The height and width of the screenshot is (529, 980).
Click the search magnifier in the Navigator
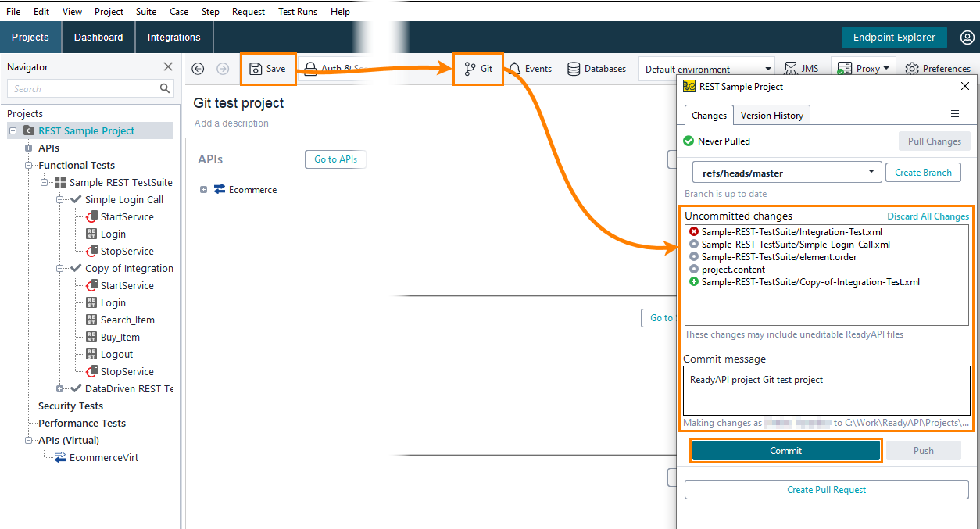click(x=164, y=88)
